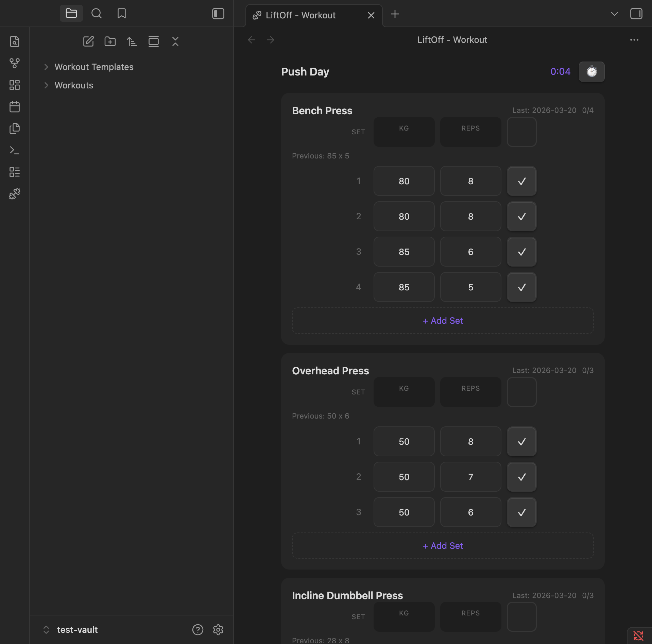Click the 'Previous: 50 x 6' text
This screenshot has height=644, width=652.
pos(320,416)
